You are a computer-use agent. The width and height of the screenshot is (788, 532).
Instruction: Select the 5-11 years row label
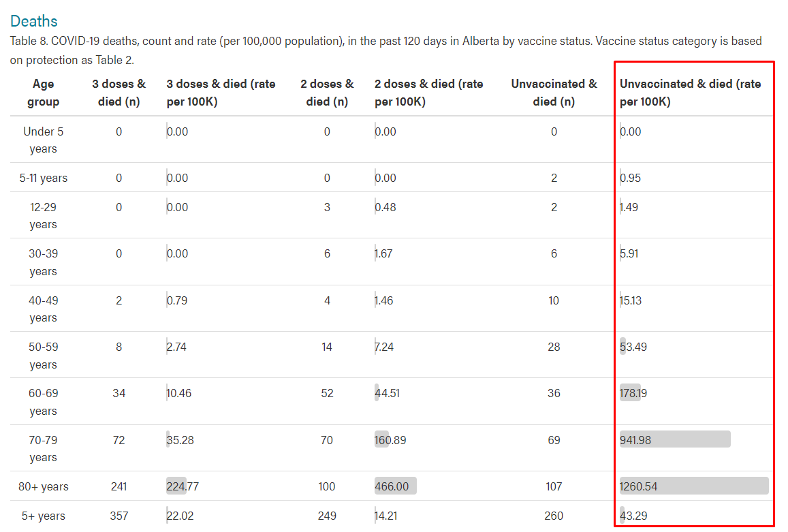click(43, 178)
